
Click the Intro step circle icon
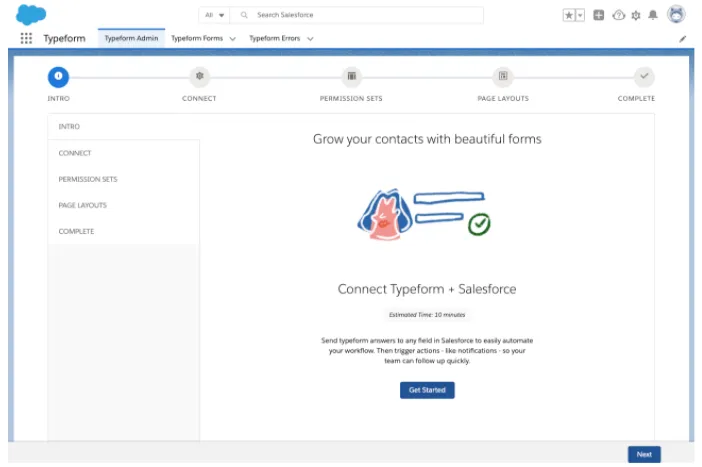coord(58,77)
